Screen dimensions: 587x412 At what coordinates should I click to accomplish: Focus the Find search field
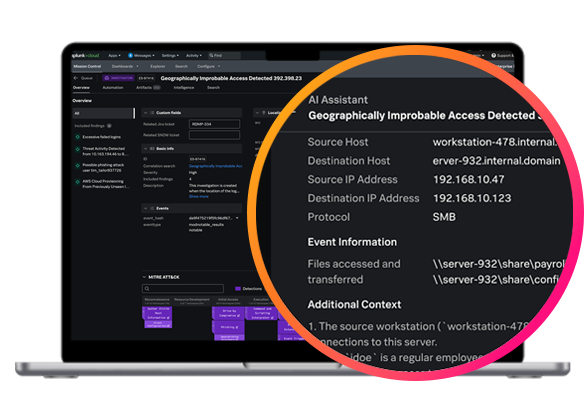[x=224, y=55]
